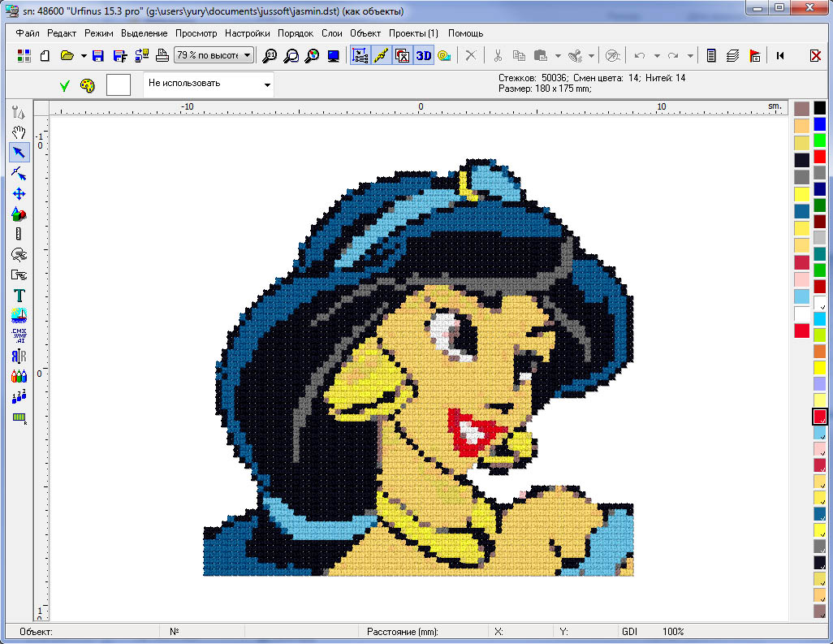Save the design with the floppy icon
Image resolution: width=833 pixels, height=644 pixels.
(98, 55)
